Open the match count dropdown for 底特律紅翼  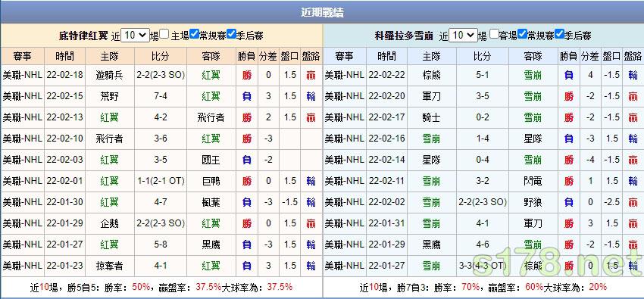click(x=136, y=36)
